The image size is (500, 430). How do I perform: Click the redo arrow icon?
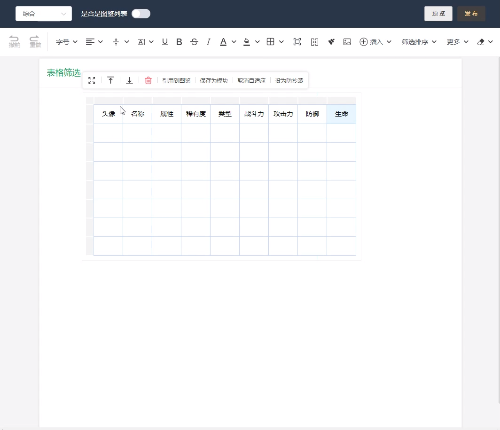pos(35,41)
